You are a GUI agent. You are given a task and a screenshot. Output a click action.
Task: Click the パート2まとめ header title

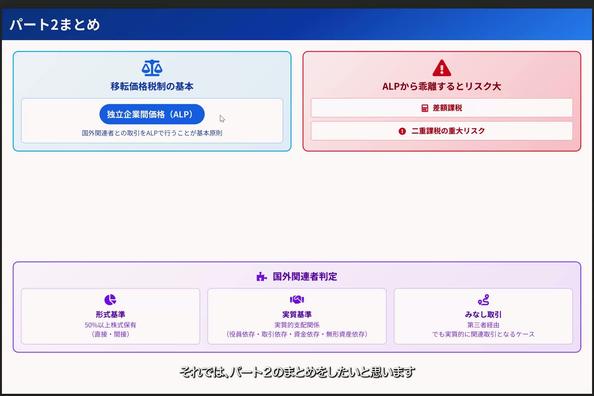55,25
